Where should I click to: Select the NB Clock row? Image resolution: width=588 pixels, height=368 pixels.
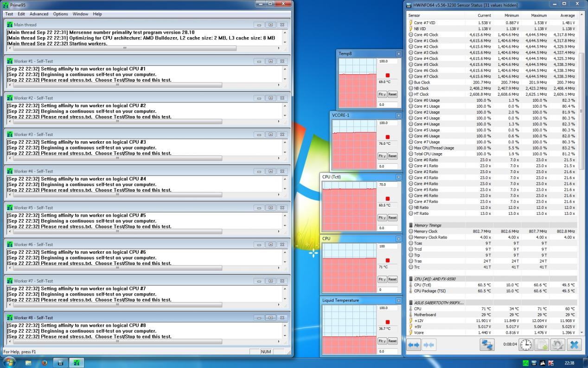[492, 88]
